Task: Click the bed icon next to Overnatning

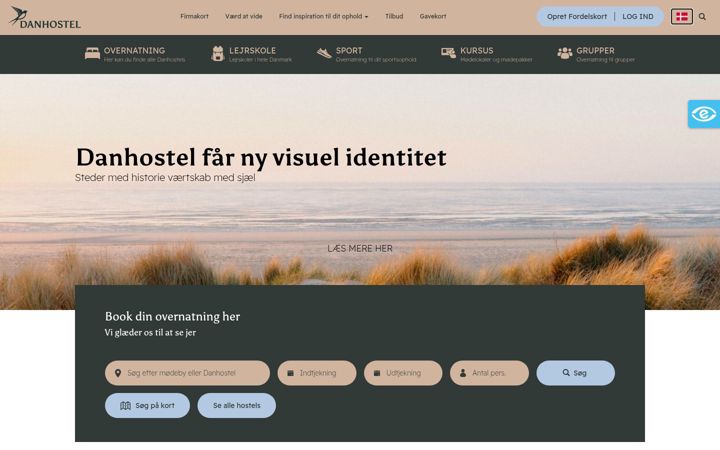Action: click(x=92, y=53)
